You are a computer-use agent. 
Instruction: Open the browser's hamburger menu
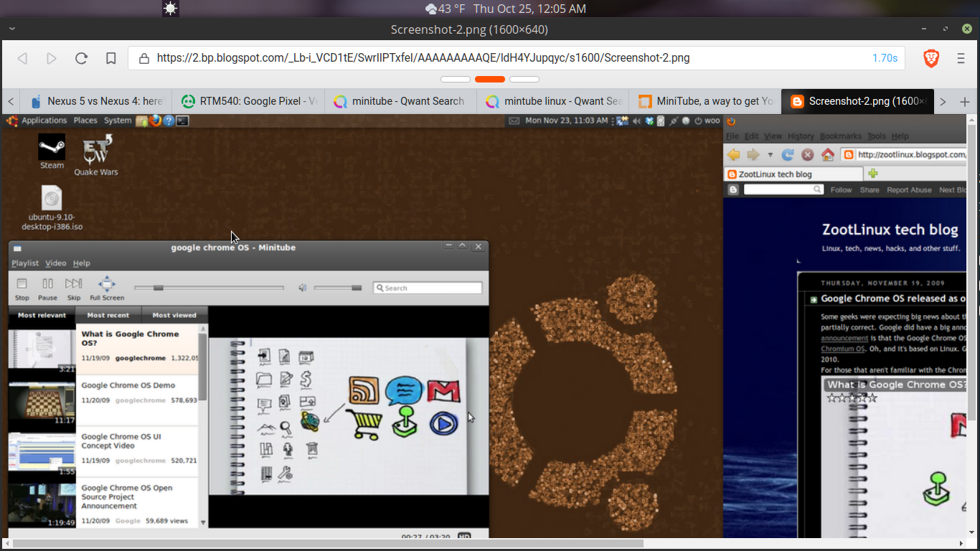point(961,58)
